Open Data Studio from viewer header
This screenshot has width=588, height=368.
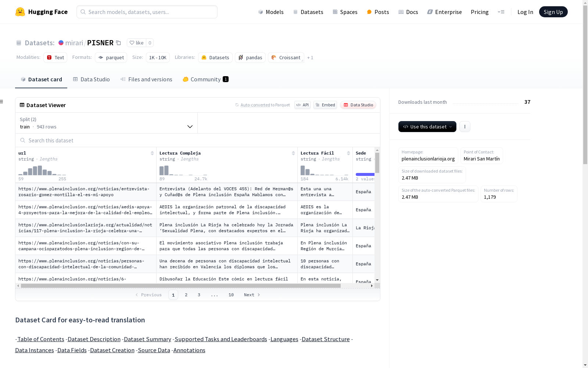pos(358,105)
